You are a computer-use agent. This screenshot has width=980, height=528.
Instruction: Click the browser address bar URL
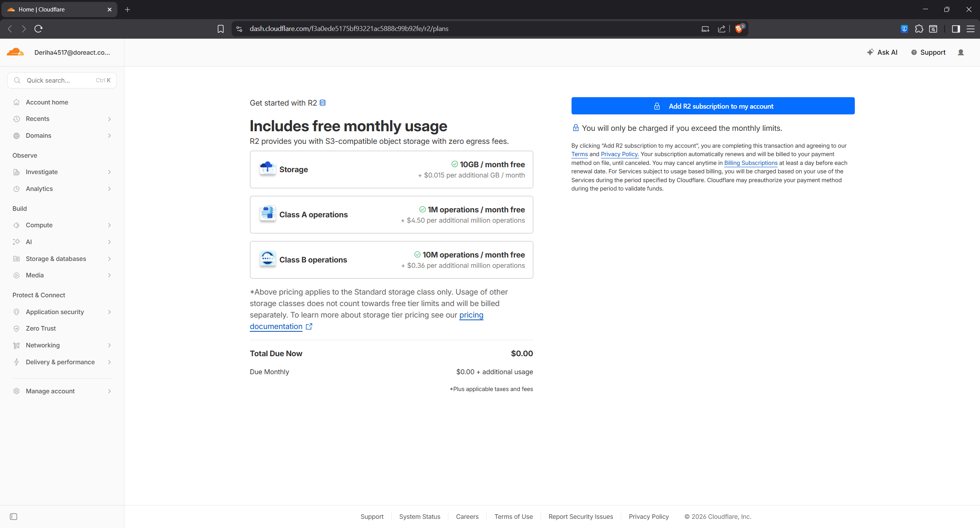pos(349,29)
